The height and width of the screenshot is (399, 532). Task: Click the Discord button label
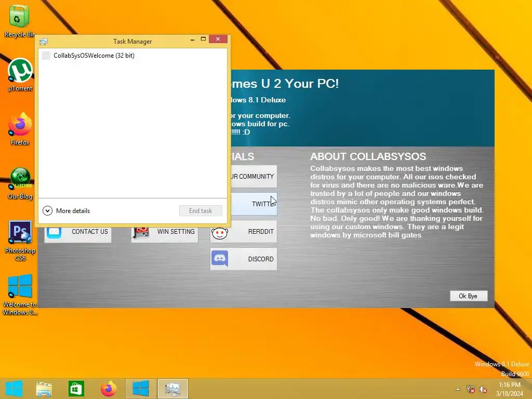tap(261, 259)
